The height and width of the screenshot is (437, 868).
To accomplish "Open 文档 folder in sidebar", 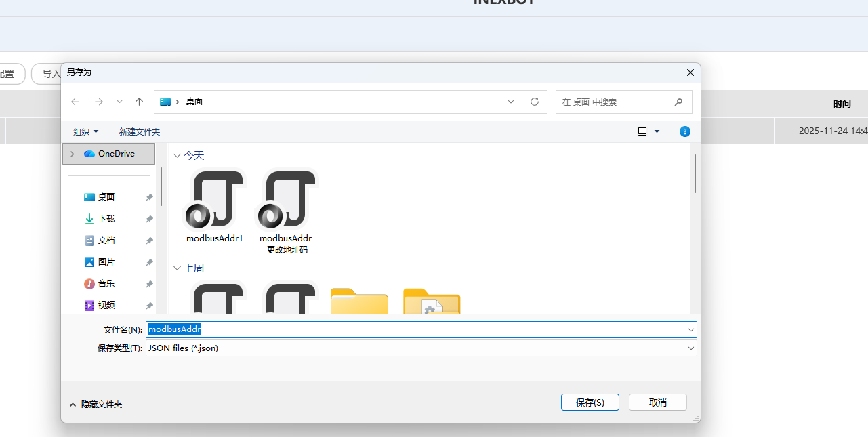I will pyautogui.click(x=106, y=241).
